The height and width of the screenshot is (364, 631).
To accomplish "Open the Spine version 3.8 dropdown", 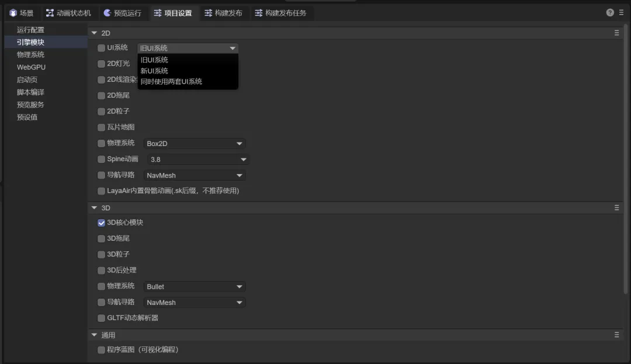I will pyautogui.click(x=198, y=160).
